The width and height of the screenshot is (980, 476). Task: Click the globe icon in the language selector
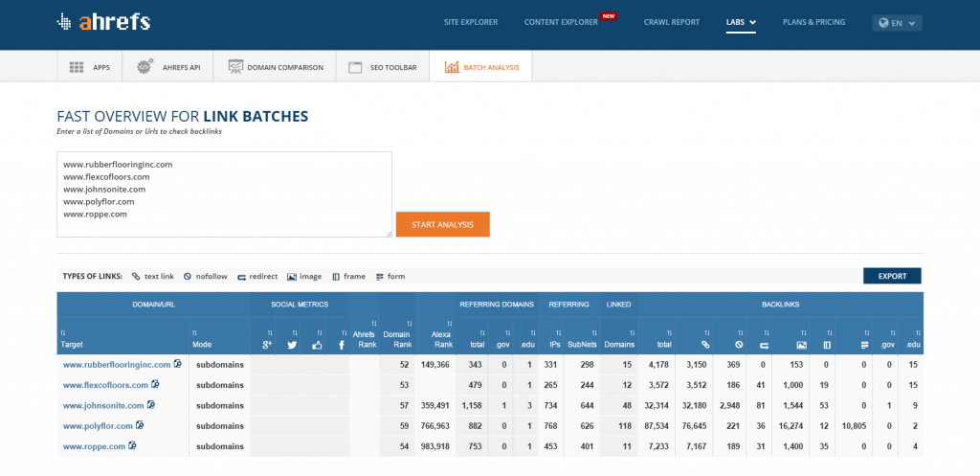point(883,23)
